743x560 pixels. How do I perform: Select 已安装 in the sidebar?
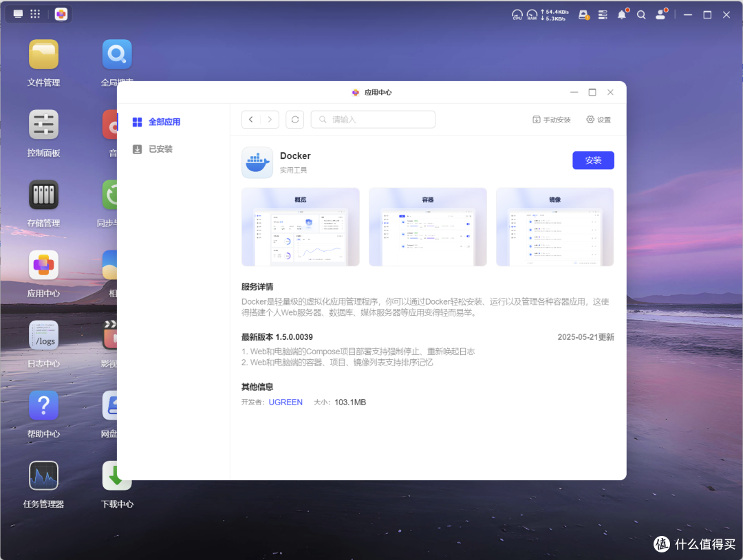point(153,149)
